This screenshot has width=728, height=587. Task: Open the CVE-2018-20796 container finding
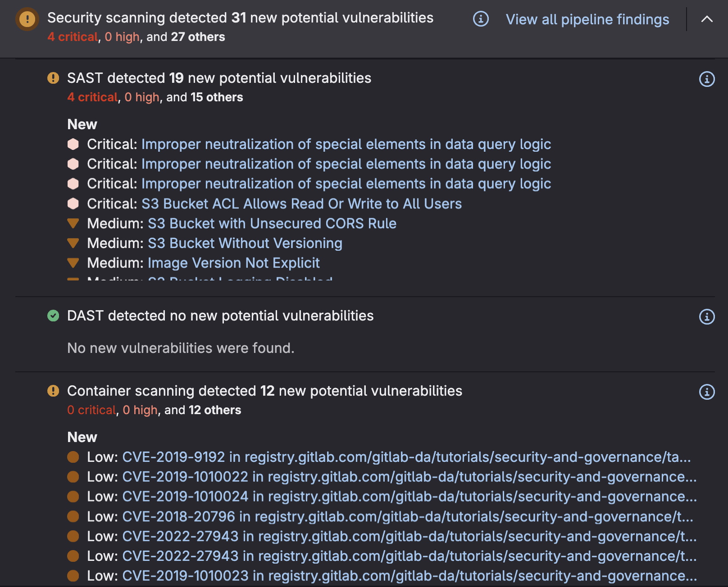(405, 516)
